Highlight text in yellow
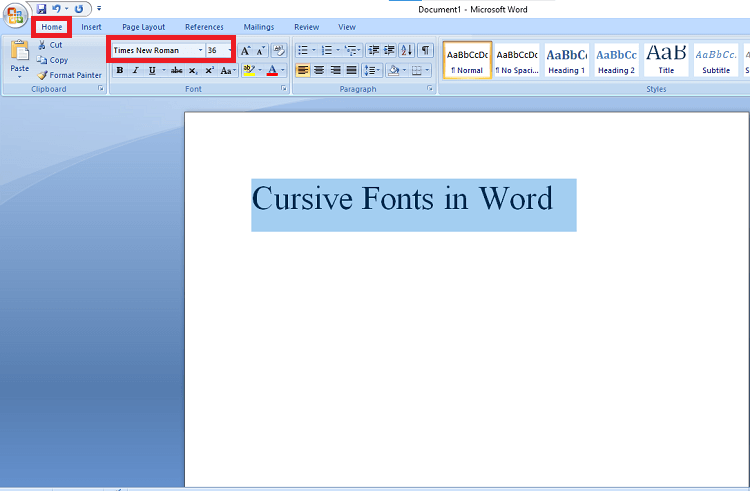Image resolution: width=750 pixels, height=491 pixels. pos(249,70)
